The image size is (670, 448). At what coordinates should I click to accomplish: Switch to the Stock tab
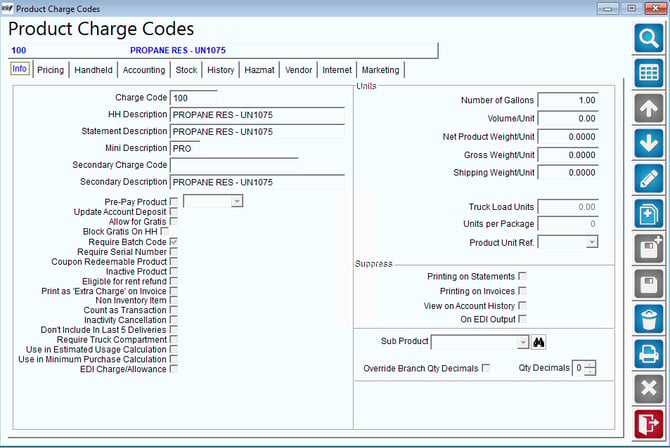pyautogui.click(x=186, y=70)
